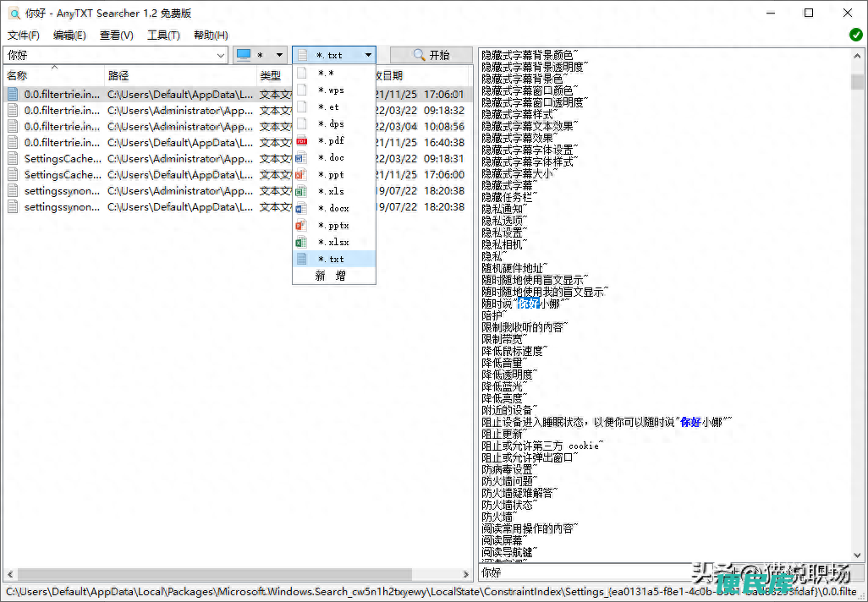
Task: Sort results by 名称 column header
Action: click(53, 76)
